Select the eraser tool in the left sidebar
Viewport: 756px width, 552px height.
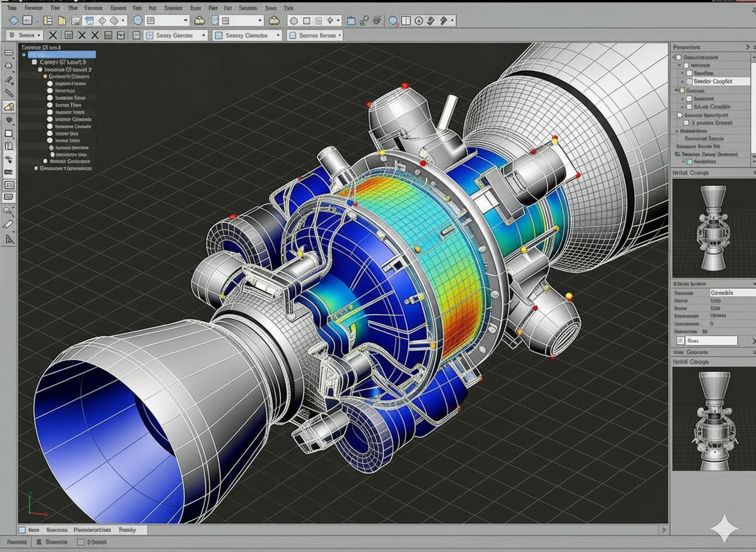(x=9, y=224)
